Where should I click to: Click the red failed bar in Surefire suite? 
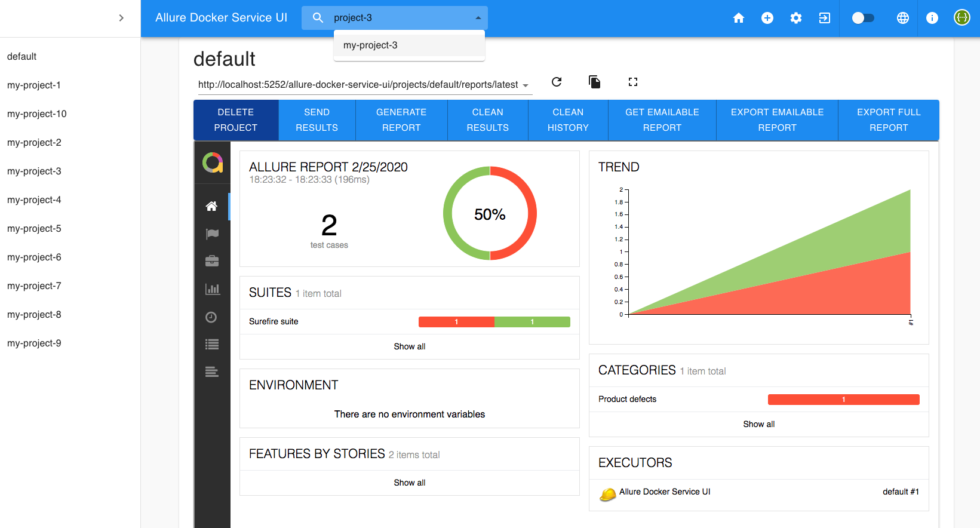(x=456, y=322)
